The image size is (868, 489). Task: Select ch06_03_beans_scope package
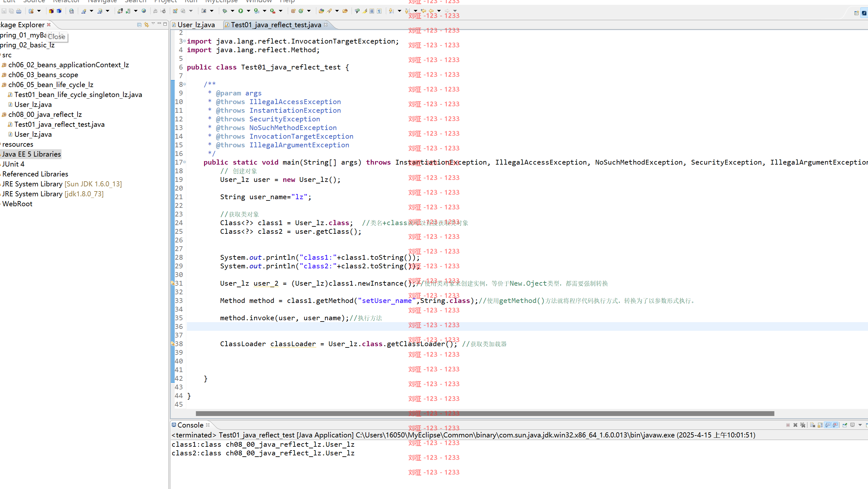43,75
